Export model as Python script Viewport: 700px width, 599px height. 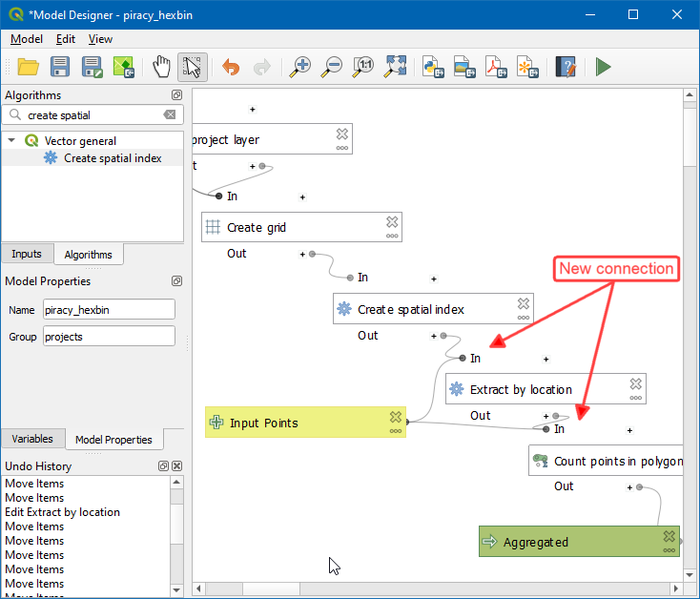(x=433, y=67)
